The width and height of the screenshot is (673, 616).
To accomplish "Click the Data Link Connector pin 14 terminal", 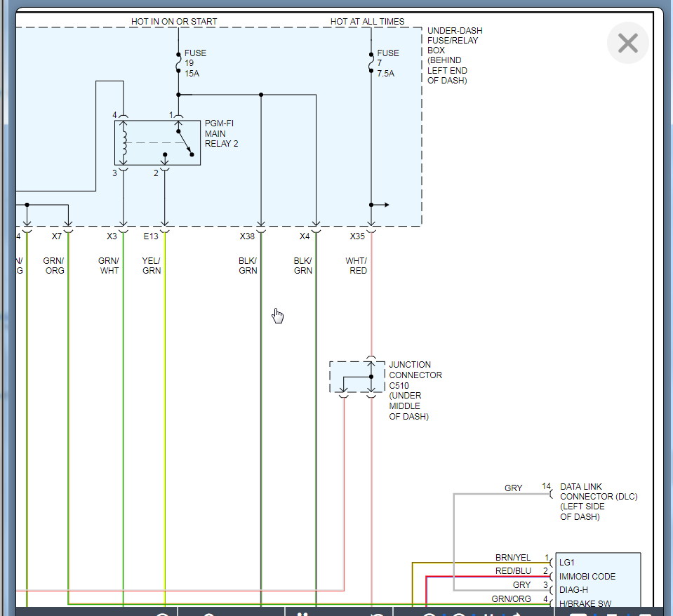I will (x=551, y=494).
